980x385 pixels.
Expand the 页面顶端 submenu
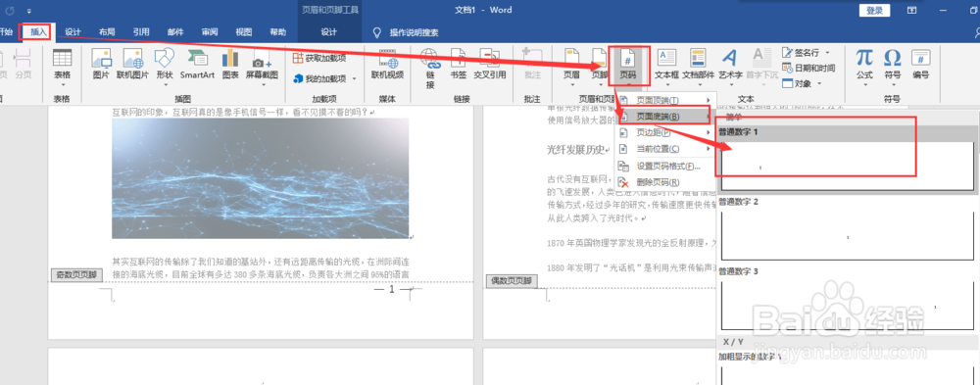coord(665,100)
